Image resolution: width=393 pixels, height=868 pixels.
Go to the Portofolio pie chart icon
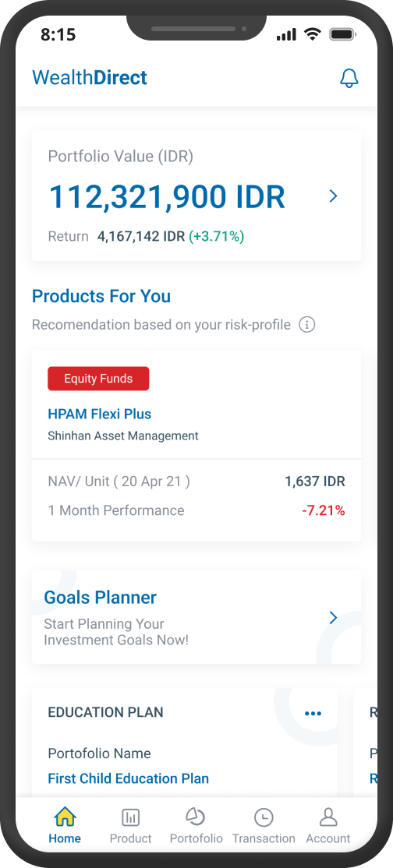pyautogui.click(x=195, y=817)
